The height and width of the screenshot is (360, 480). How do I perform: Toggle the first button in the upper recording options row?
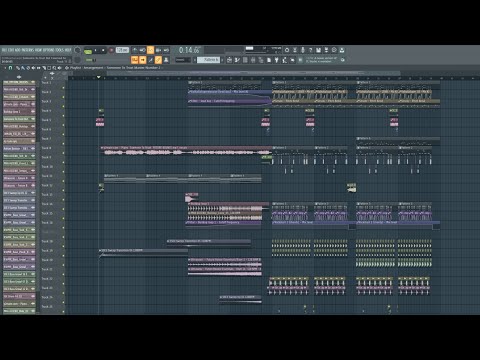point(135,50)
